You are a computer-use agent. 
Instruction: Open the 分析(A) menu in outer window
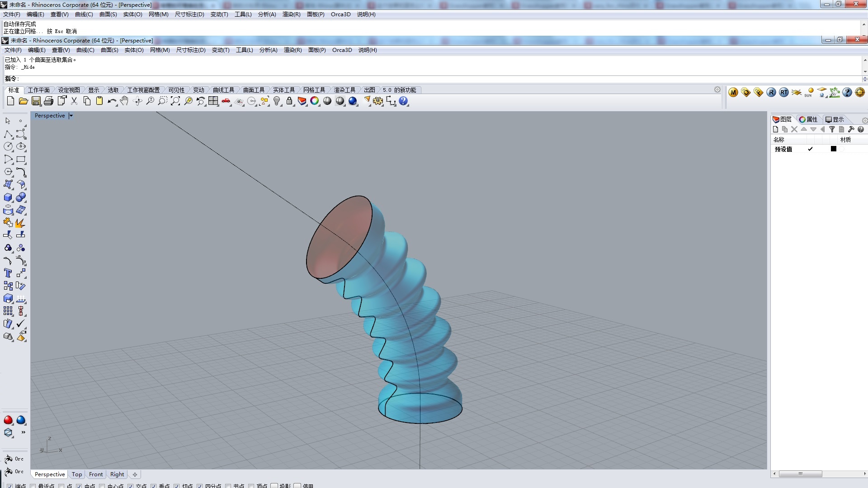pos(267,14)
